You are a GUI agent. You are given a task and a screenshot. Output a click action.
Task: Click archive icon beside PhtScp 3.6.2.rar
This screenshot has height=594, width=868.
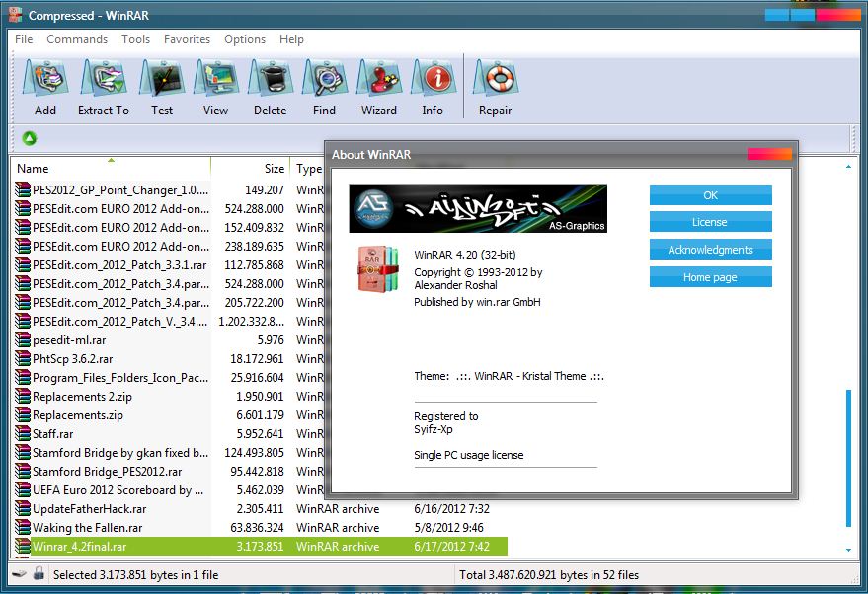[23, 358]
